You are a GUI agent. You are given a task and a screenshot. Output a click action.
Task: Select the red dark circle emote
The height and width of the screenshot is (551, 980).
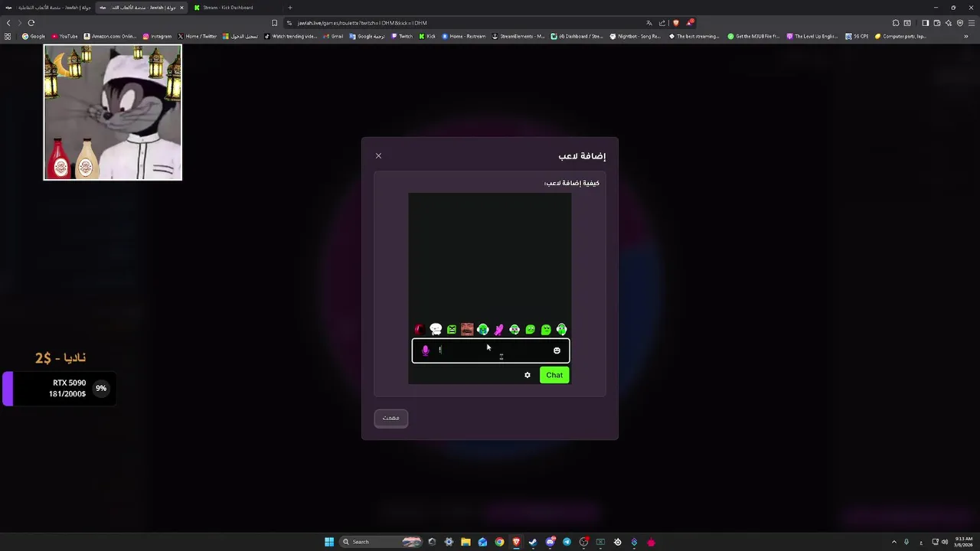[x=419, y=330]
